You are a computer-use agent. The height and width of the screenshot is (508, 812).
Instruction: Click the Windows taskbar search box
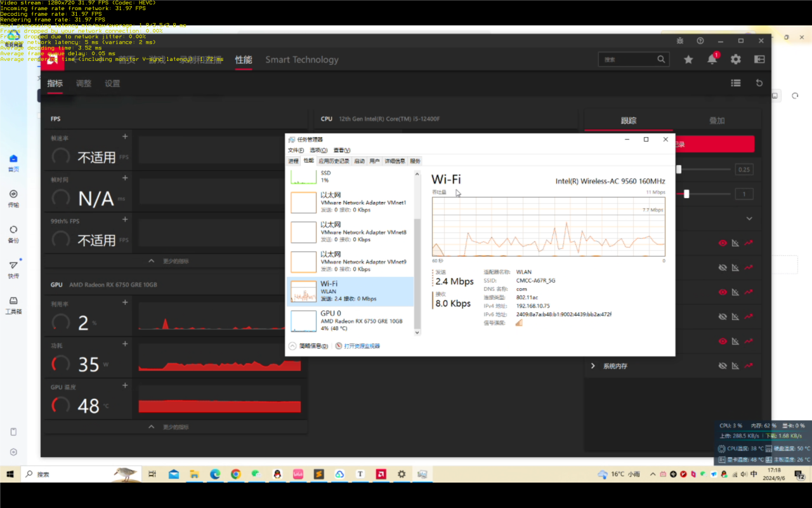[x=81, y=474]
